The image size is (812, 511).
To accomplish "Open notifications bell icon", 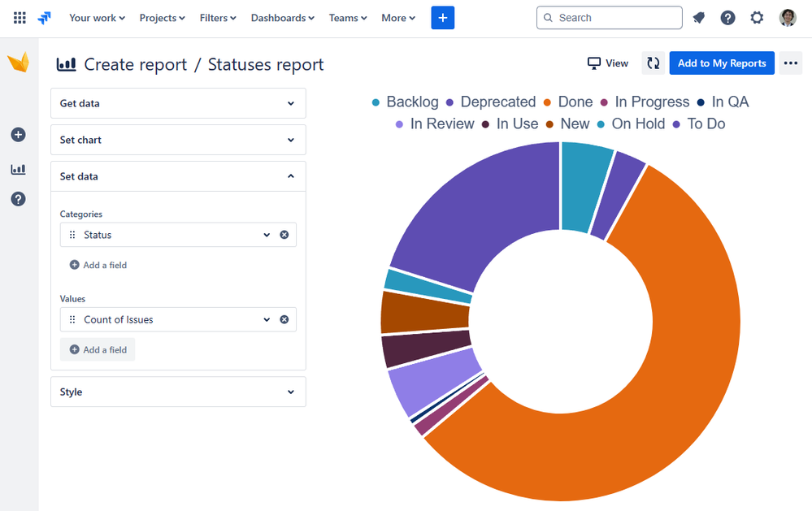I will pos(698,18).
